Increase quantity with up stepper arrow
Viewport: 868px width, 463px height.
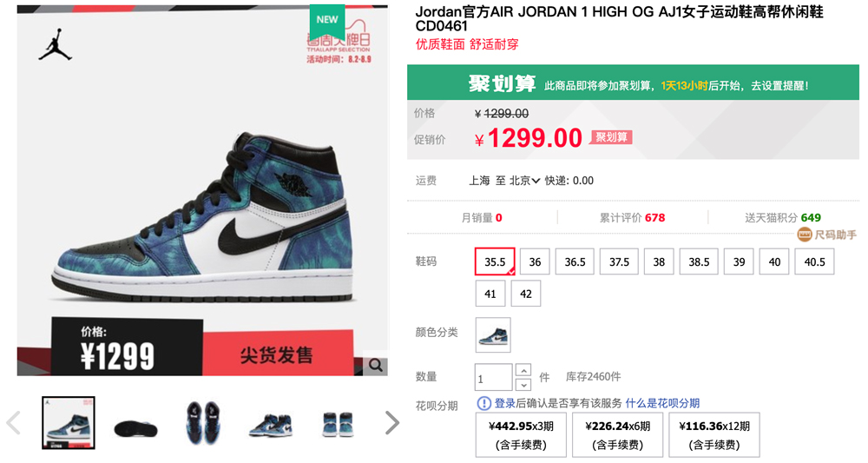523,369
